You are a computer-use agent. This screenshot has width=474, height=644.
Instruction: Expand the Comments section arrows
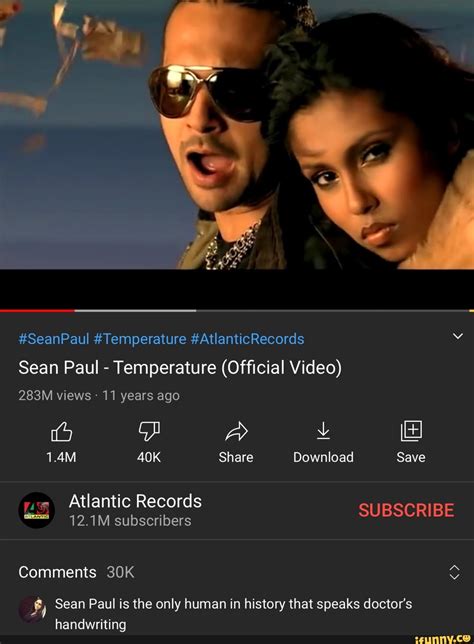tap(455, 572)
